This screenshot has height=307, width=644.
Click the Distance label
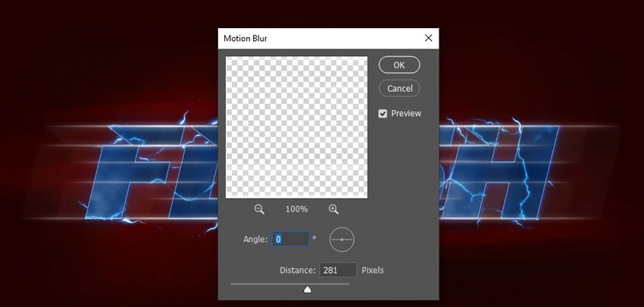click(x=298, y=270)
